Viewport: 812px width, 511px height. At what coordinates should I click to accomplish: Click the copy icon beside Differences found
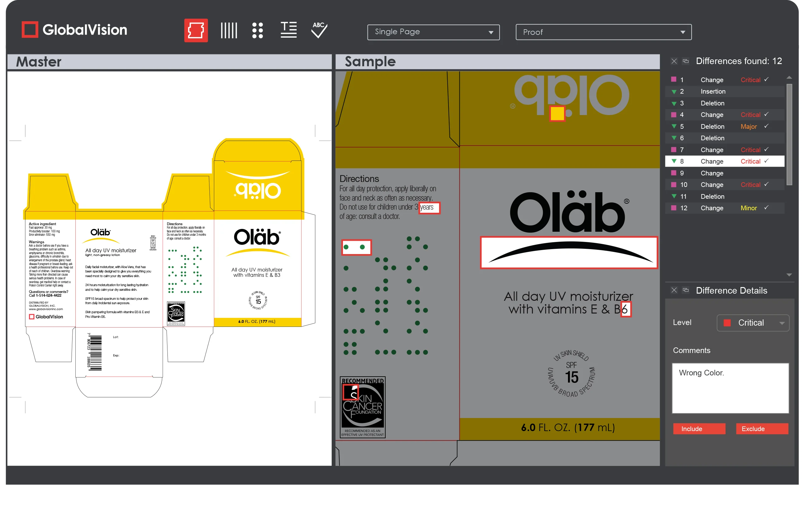pyautogui.click(x=685, y=61)
